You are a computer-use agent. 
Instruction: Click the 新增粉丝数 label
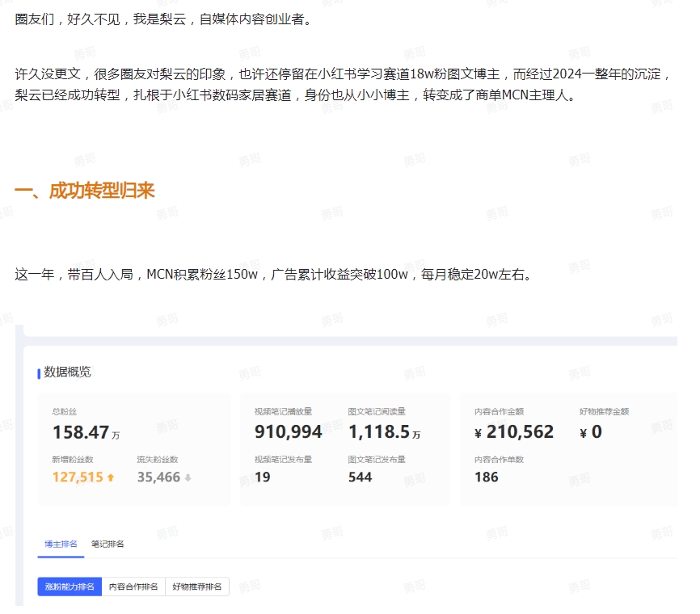coord(73,459)
